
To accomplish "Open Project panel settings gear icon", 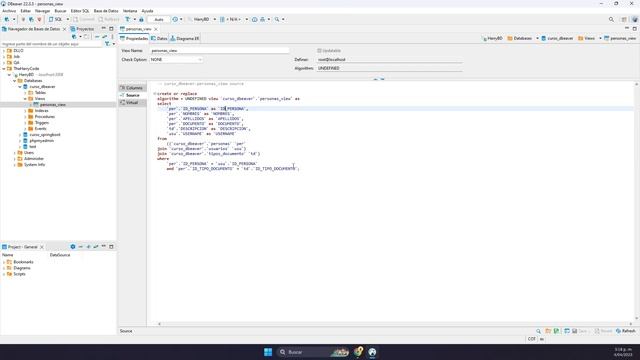I will [x=73, y=247].
